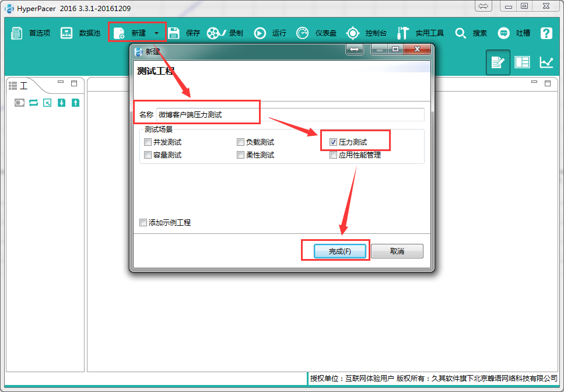Click the 搜索 magnifier search icon
The width and height of the screenshot is (564, 392).
click(460, 33)
